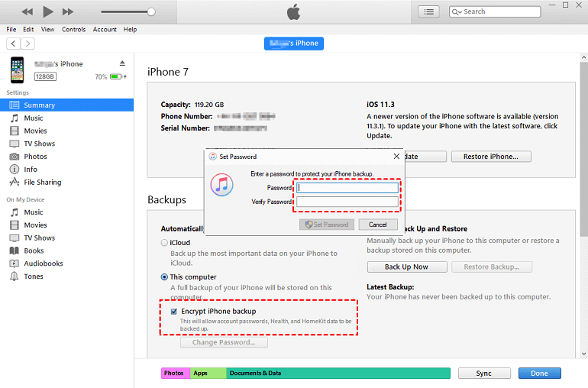
Task: Open the Account menu
Action: pyautogui.click(x=105, y=29)
